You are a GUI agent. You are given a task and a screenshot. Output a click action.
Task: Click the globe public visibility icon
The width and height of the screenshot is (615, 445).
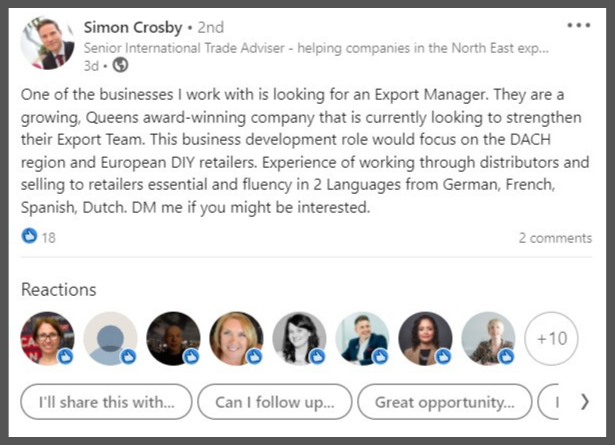point(121,65)
